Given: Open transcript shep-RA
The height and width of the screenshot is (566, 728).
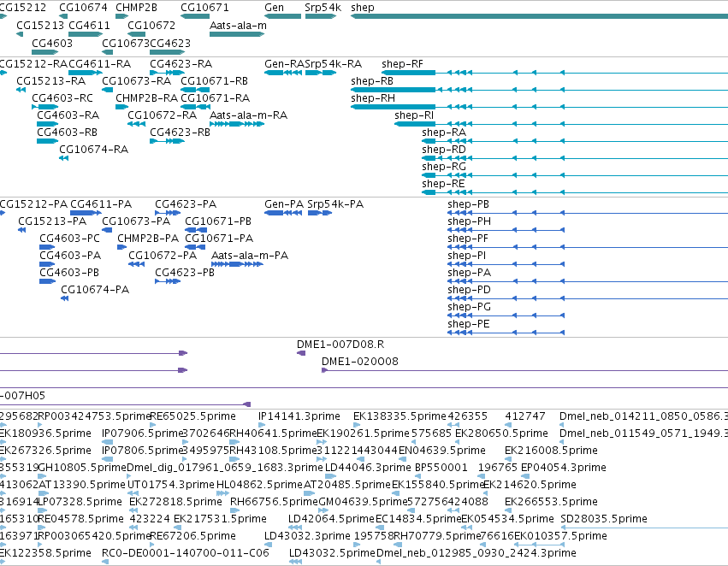Looking at the screenshot, I should coord(444,133).
